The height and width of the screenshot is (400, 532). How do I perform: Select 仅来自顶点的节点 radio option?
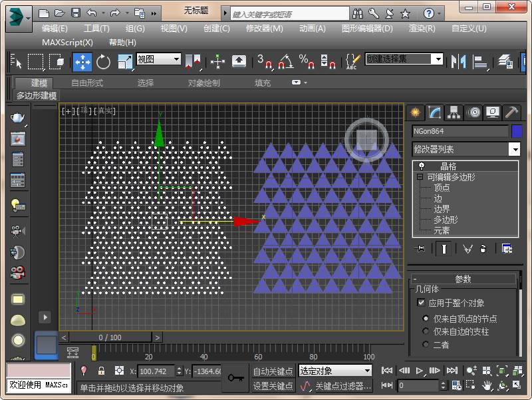pos(426,319)
